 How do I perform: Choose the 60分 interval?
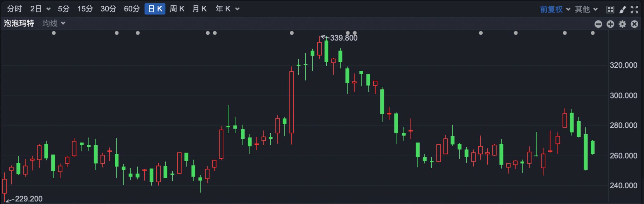(x=131, y=9)
